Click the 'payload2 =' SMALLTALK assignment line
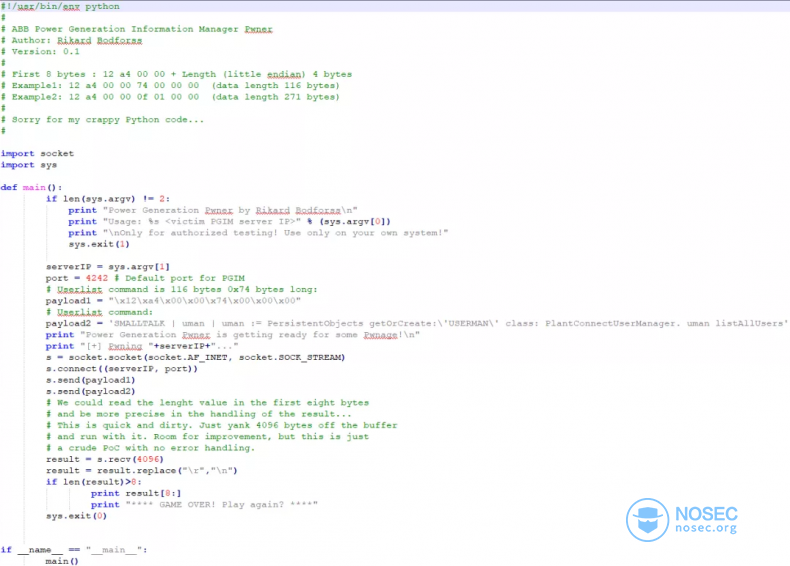Screen dimensions: 790x566 pos(417,324)
